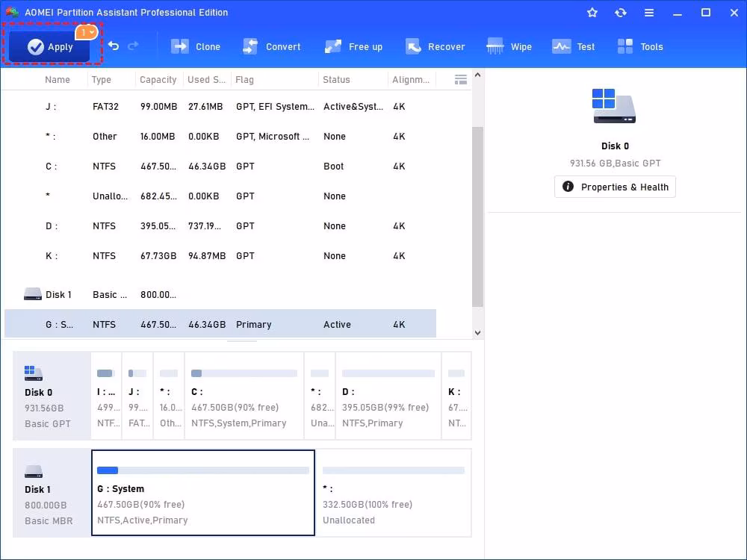Click the Disk 0 icon in right panel
The width and height of the screenshot is (747, 560).
click(615, 106)
